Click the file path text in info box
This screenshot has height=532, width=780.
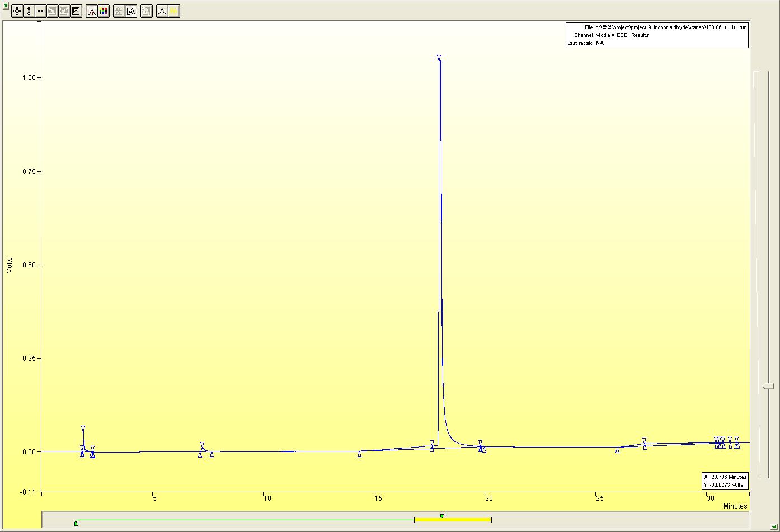tap(665, 27)
